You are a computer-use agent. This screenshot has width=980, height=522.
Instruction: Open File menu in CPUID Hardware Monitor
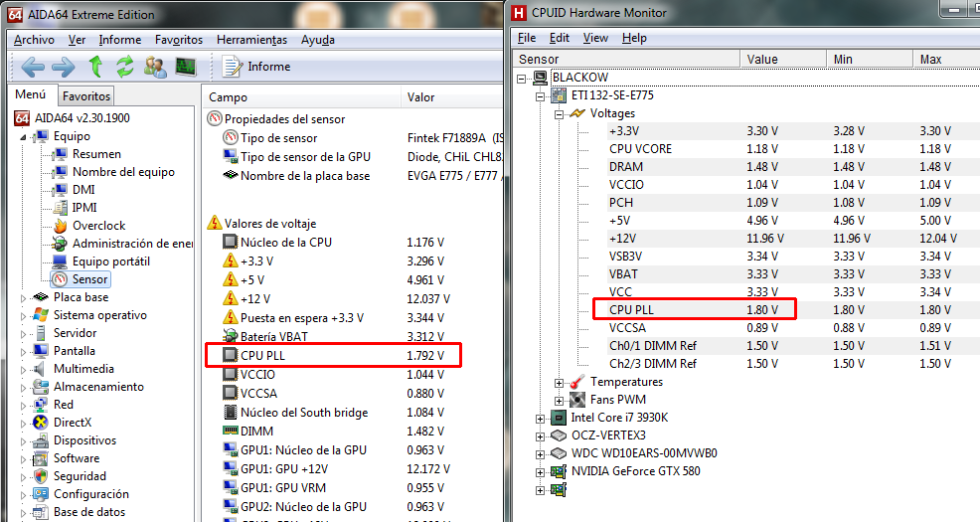(527, 38)
